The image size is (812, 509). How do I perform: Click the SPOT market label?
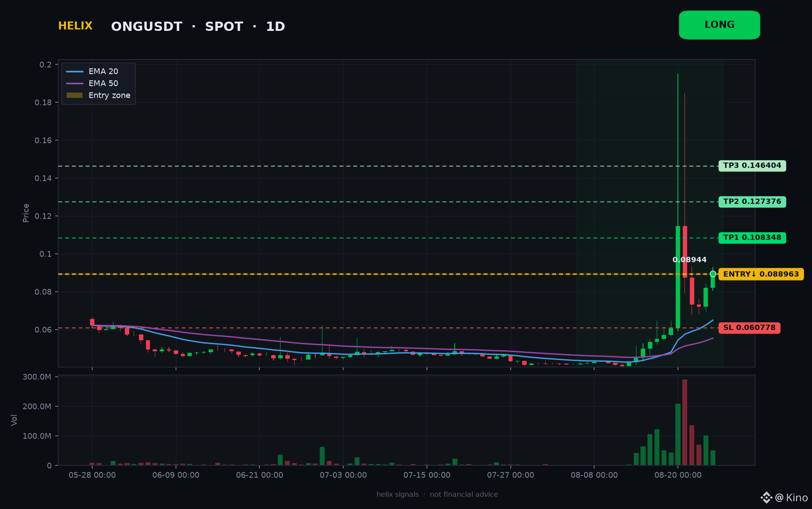[x=224, y=26]
